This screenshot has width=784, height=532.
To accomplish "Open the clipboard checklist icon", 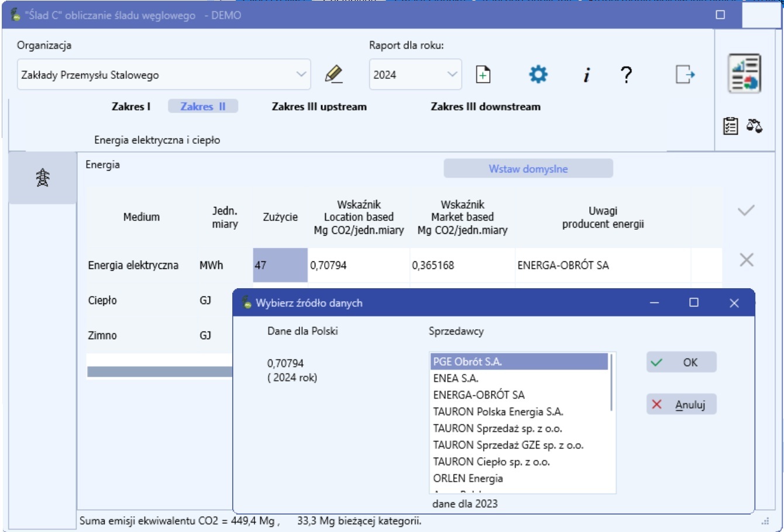I will [x=731, y=126].
